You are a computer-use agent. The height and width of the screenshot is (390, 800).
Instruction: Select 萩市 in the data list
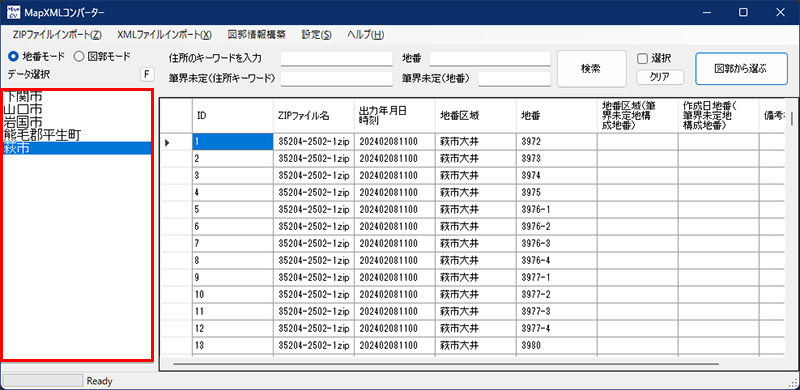click(x=77, y=149)
